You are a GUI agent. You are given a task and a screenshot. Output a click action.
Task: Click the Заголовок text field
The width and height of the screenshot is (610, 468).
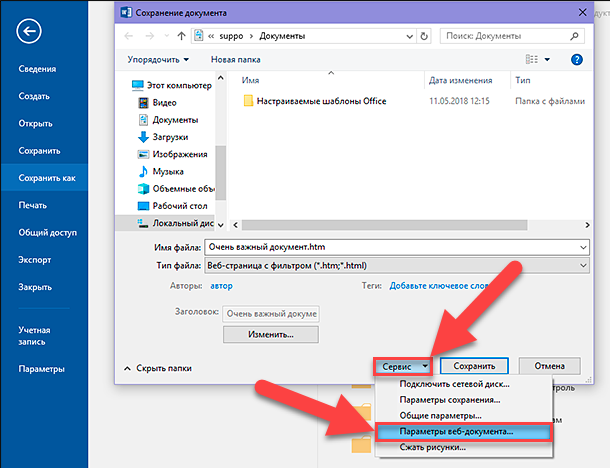[271, 314]
